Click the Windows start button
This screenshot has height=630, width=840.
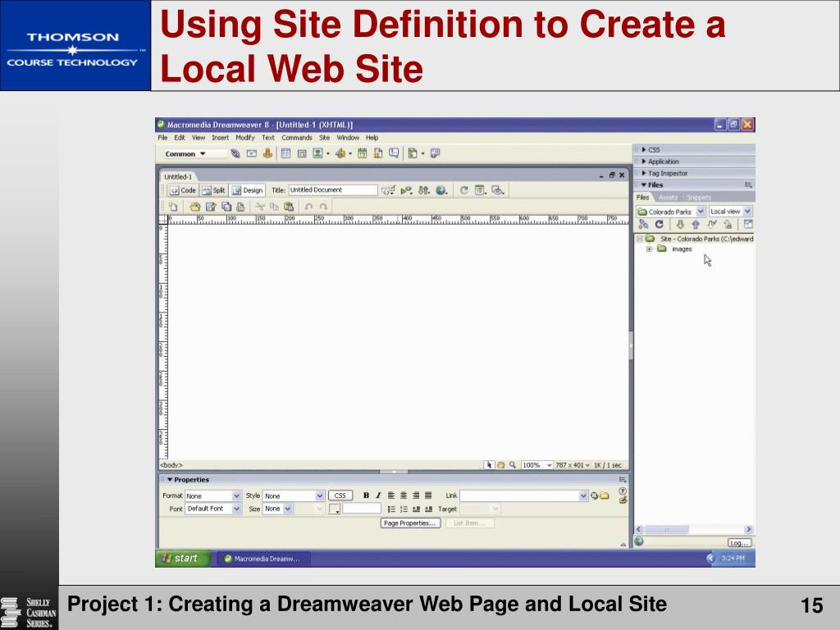tap(182, 558)
